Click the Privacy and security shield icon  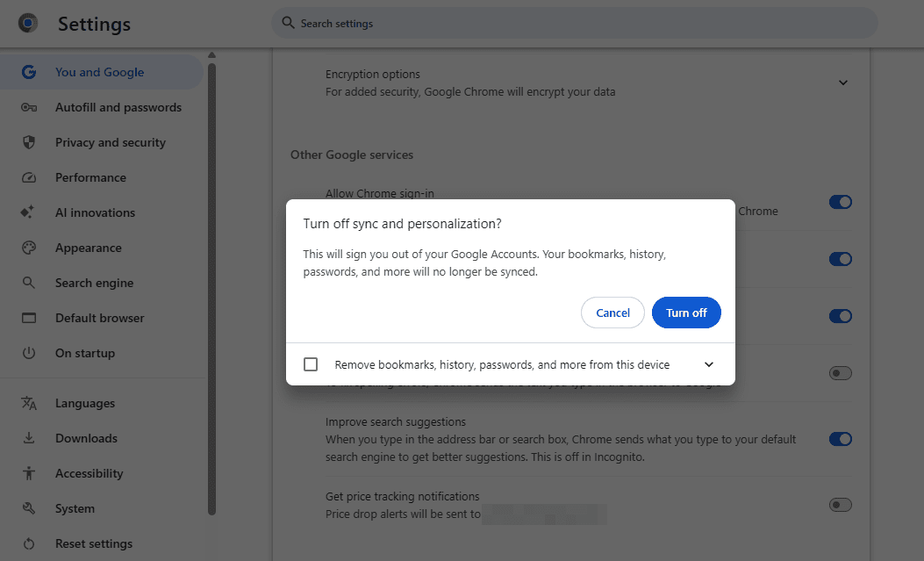coord(29,142)
